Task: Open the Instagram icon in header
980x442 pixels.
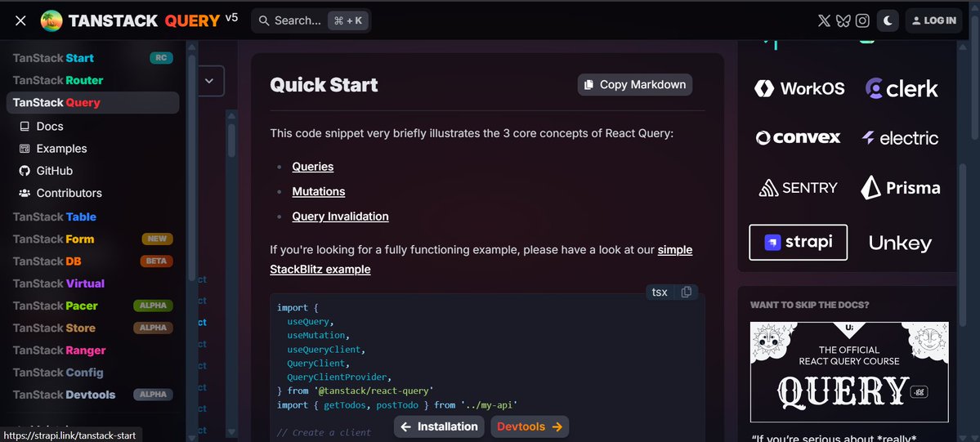Action: click(x=862, y=20)
